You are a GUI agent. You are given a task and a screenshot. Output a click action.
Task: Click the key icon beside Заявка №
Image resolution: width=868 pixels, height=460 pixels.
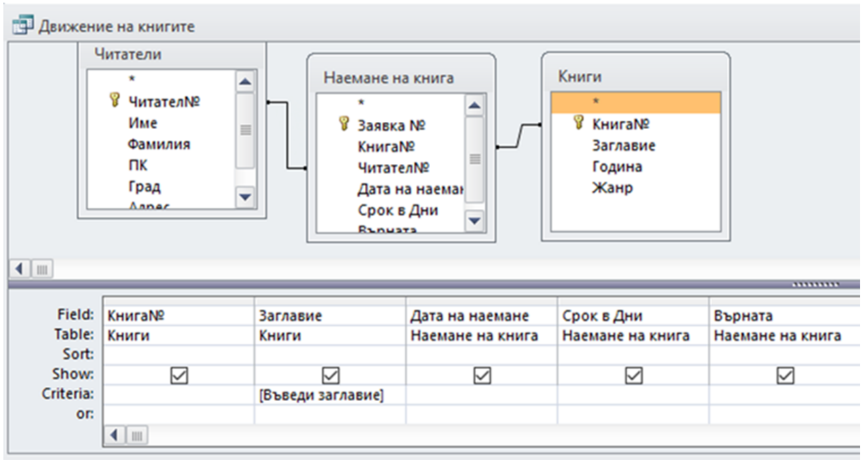point(344,123)
